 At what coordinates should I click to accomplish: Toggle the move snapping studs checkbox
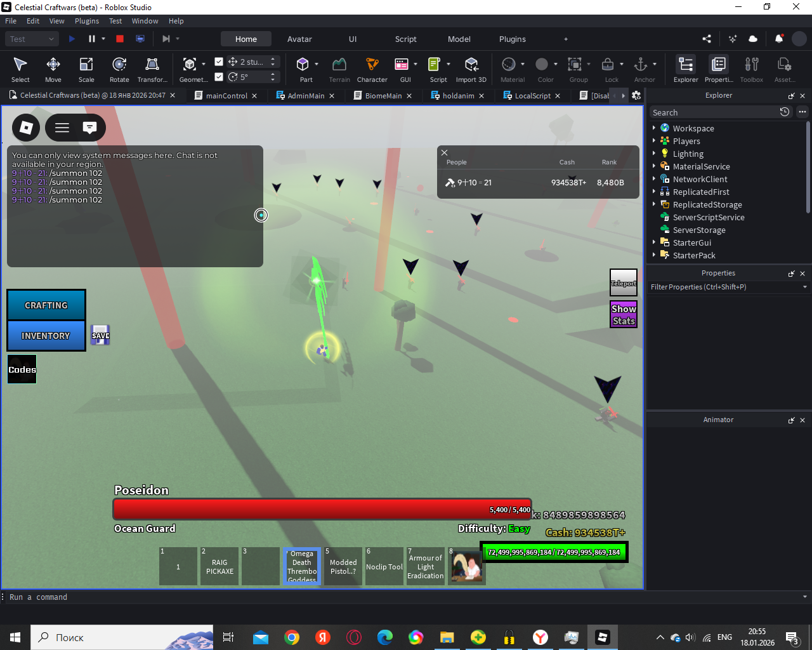click(x=219, y=62)
